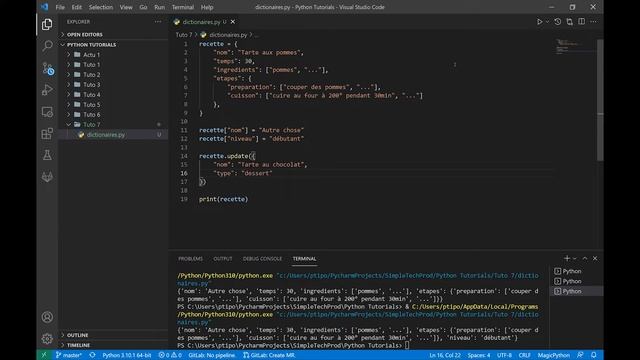Open the terminal launch profile dropdown
Viewport: 640px width, 360px height.
point(575,258)
